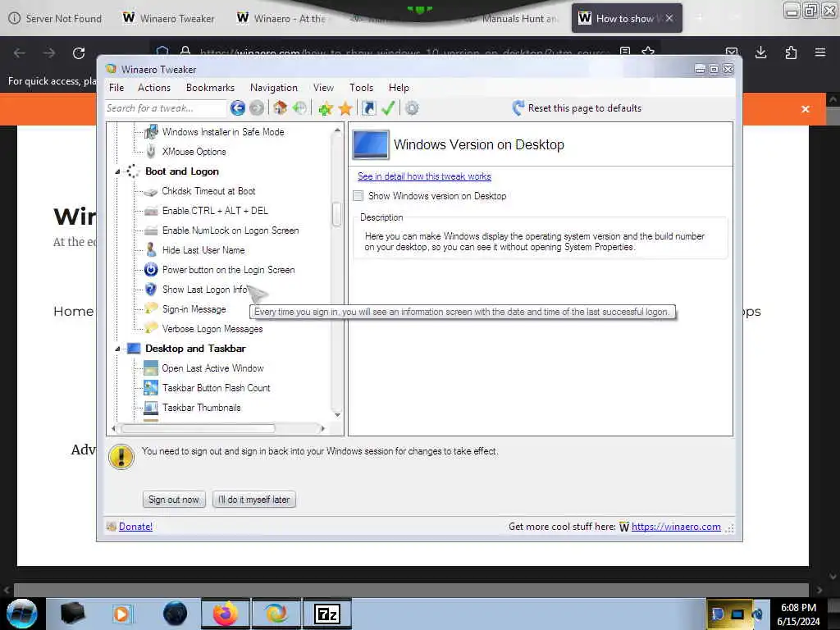Switch to Firefox from the taskbar
Viewport: 840px width, 630px height.
point(225,614)
